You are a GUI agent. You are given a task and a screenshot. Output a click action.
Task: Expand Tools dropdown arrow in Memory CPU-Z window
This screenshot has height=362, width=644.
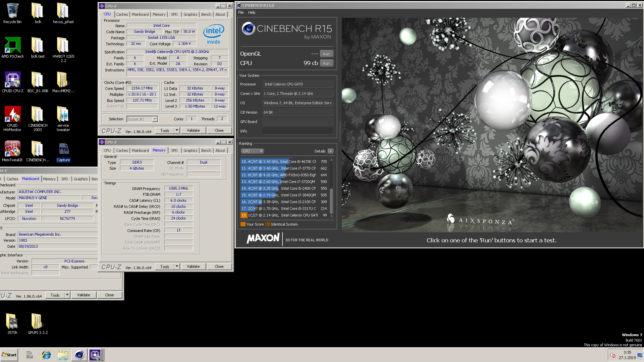177,266
